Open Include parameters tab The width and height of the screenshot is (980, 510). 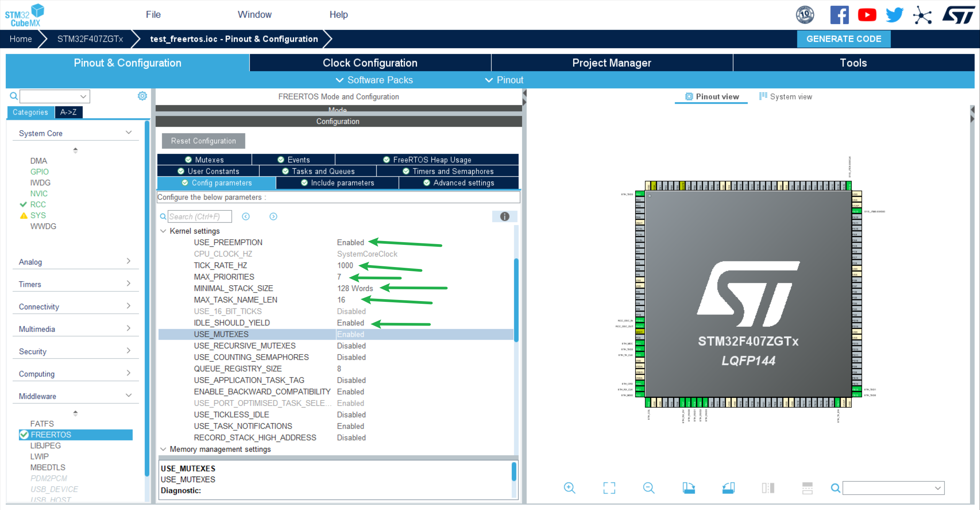point(337,183)
